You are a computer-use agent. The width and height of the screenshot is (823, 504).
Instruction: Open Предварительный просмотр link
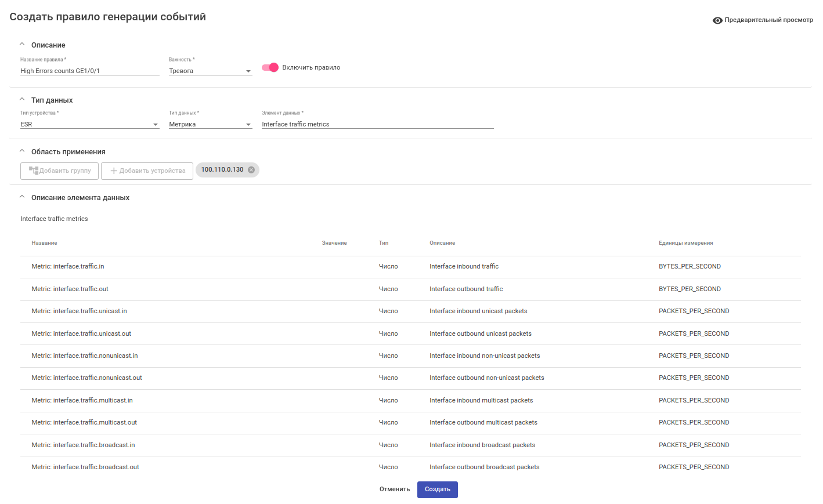point(768,20)
